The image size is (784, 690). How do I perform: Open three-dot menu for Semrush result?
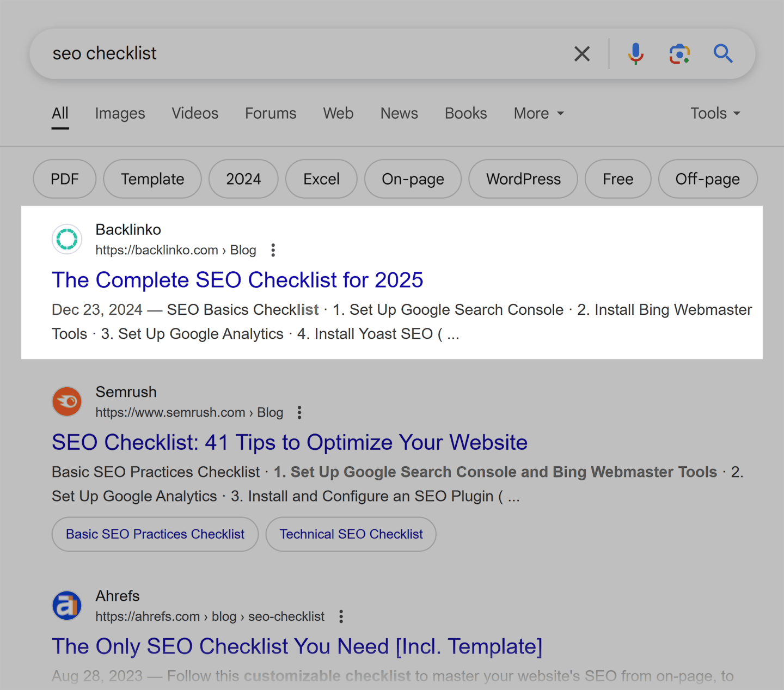[x=299, y=413]
